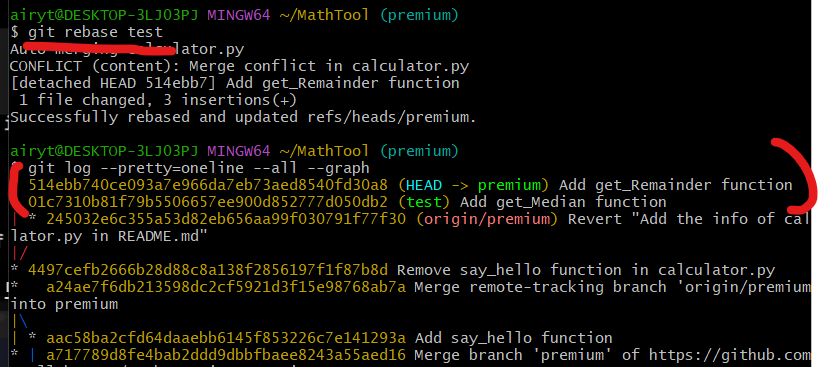This screenshot has width=819, height=367.
Task: Click the first prompt's 'airyt@DESKTOP-3LJ03PJ' user text
Action: tap(104, 15)
